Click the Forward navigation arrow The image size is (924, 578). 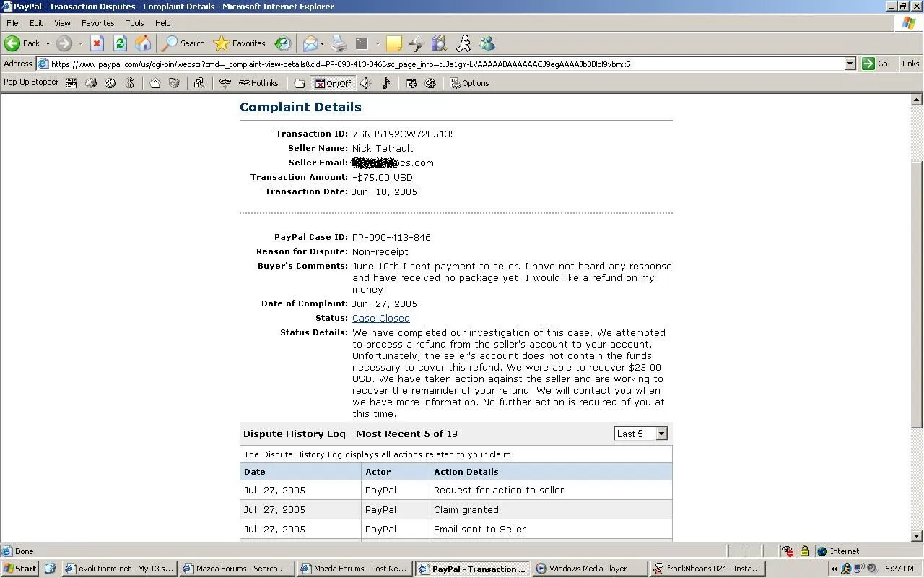pyautogui.click(x=64, y=43)
